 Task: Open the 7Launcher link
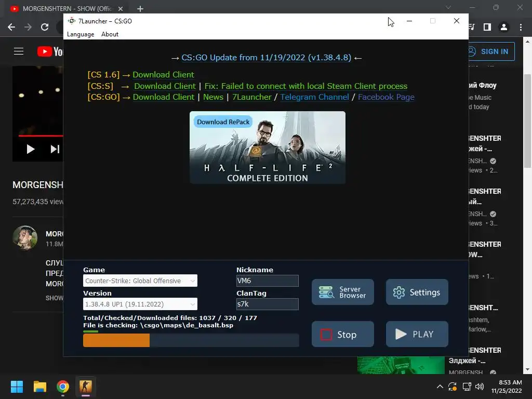coord(252,97)
